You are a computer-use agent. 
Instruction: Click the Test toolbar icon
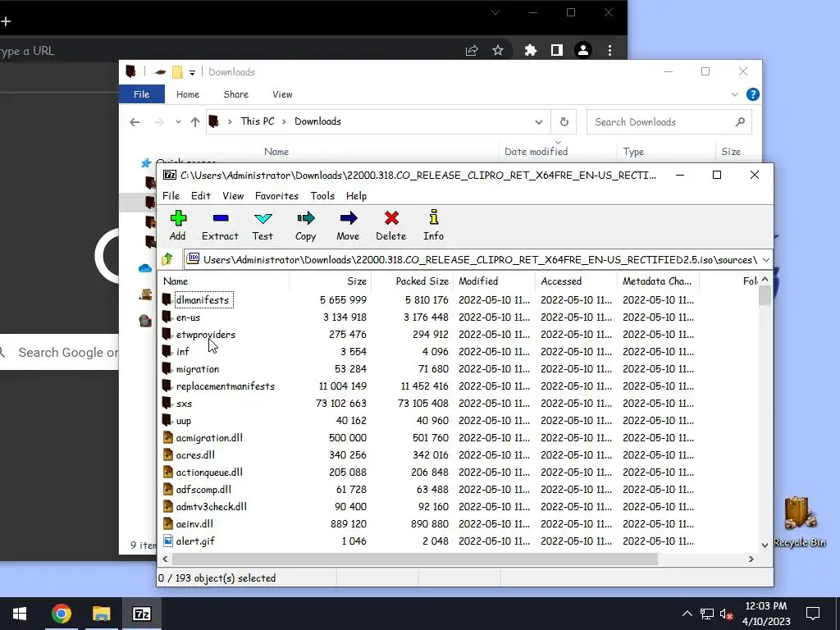tap(262, 218)
